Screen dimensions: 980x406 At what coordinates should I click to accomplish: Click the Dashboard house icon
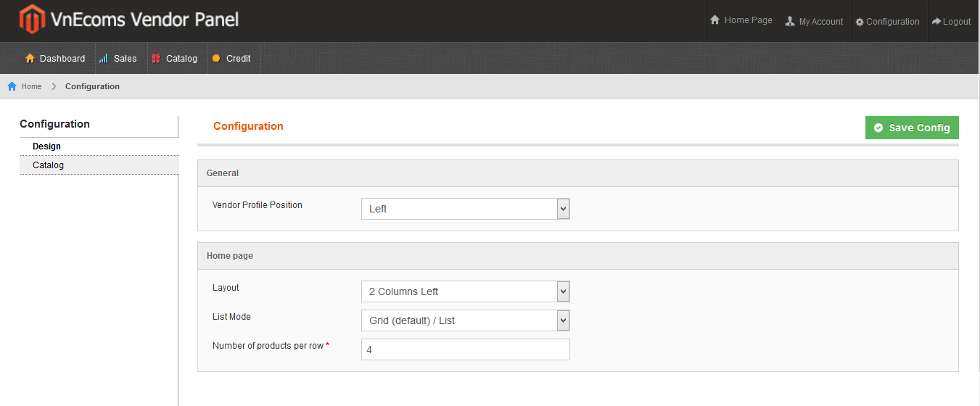[x=30, y=58]
